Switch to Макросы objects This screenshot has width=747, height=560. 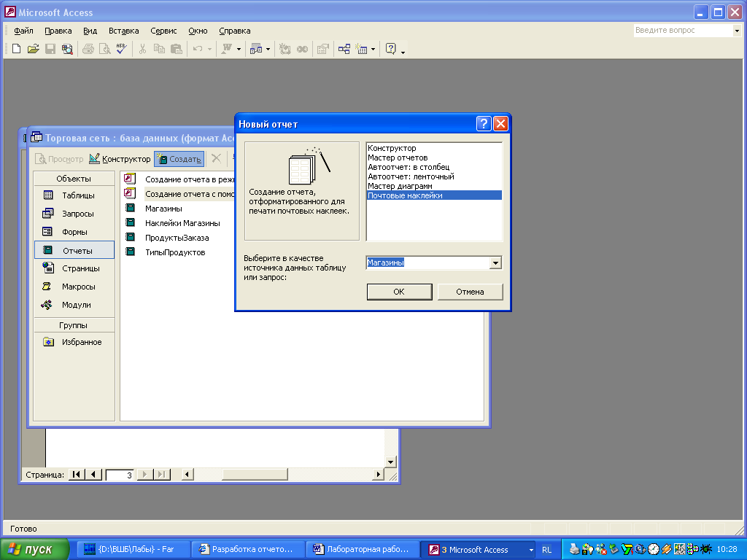74,287
